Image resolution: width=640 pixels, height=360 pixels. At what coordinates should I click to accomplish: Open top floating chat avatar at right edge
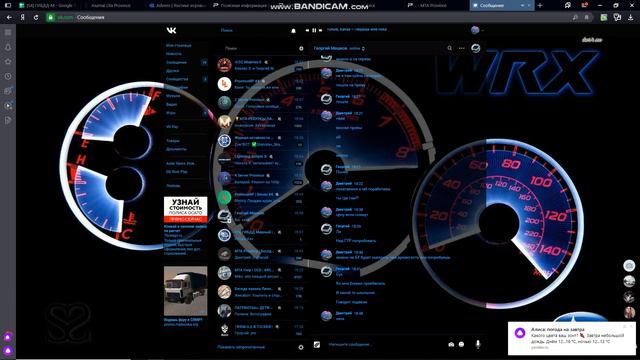click(629, 266)
